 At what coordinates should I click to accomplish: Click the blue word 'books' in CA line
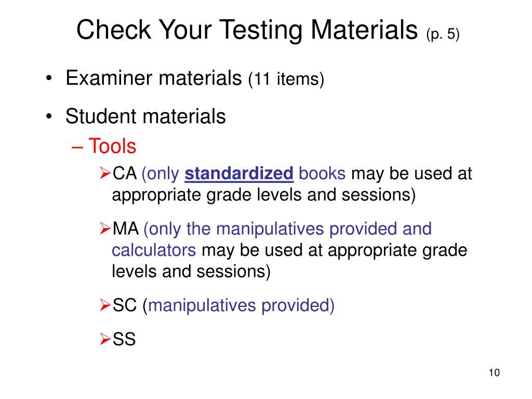(322, 174)
